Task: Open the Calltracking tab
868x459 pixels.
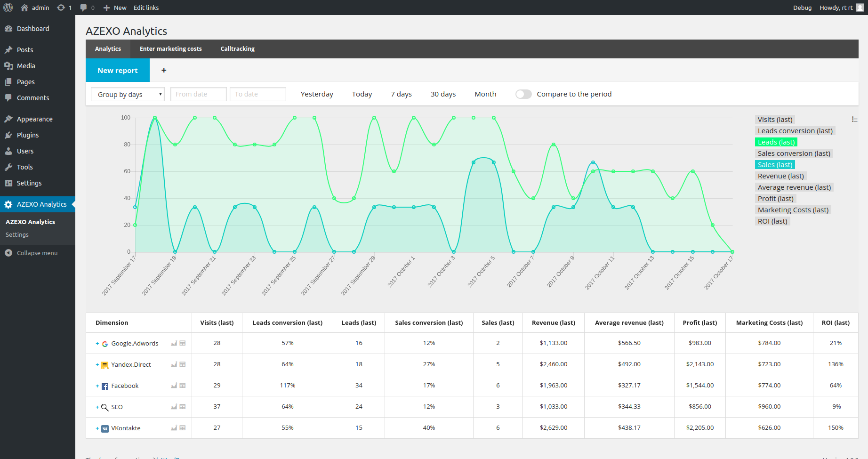Action: click(237, 49)
